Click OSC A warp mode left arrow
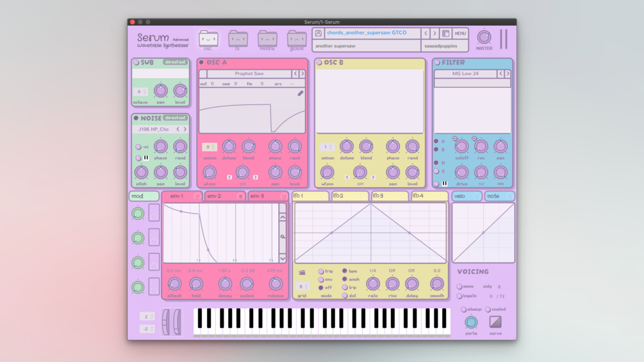The width and height of the screenshot is (644, 362). pyautogui.click(x=229, y=177)
